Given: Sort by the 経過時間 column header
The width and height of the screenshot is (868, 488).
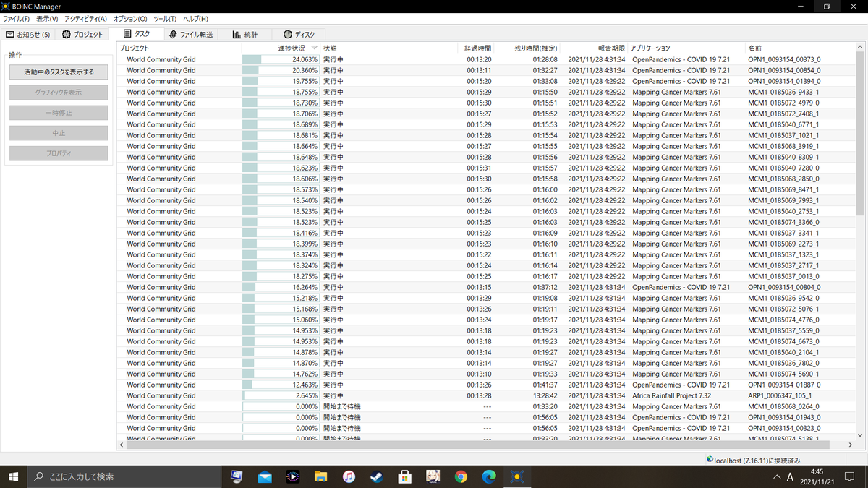Looking at the screenshot, I should tap(477, 48).
